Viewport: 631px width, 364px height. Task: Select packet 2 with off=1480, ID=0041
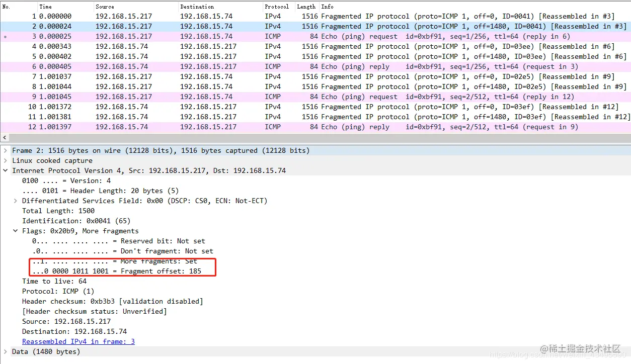click(315, 26)
